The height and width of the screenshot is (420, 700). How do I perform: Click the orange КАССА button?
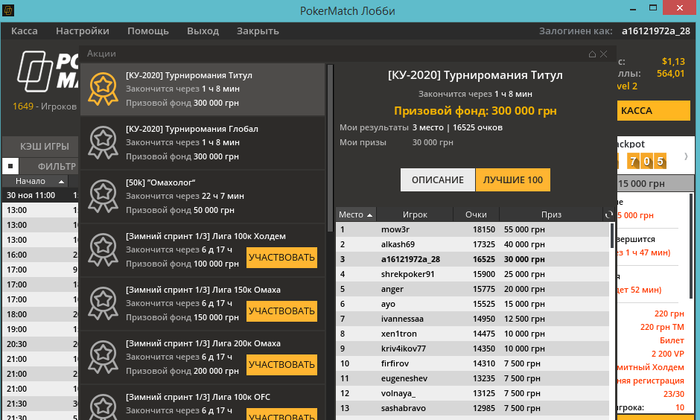653,111
